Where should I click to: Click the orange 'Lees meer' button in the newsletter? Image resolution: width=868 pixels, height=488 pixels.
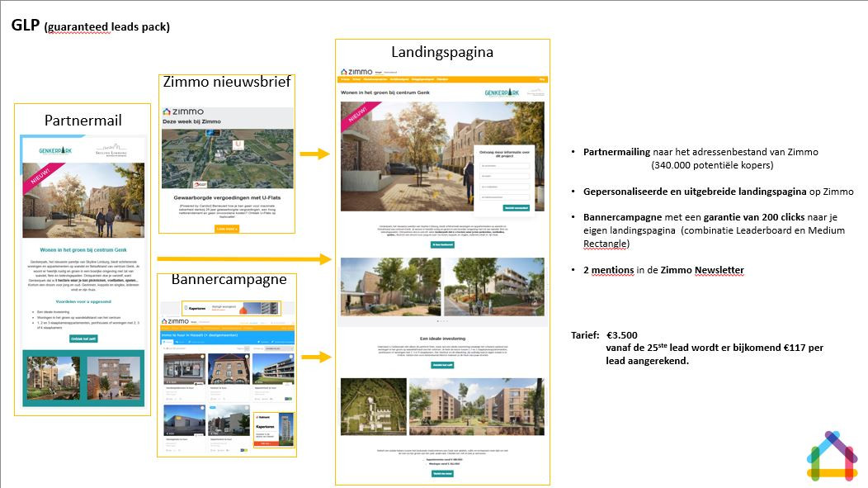point(226,229)
